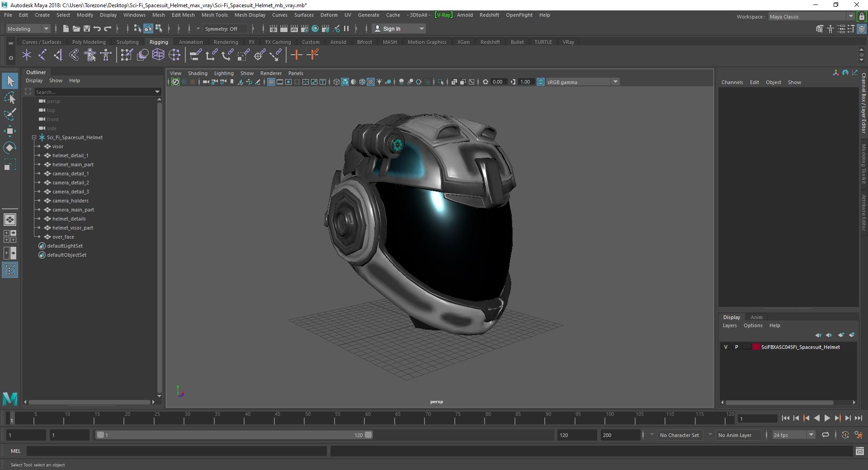Click the play forwards button
The image size is (868, 470).
(827, 418)
